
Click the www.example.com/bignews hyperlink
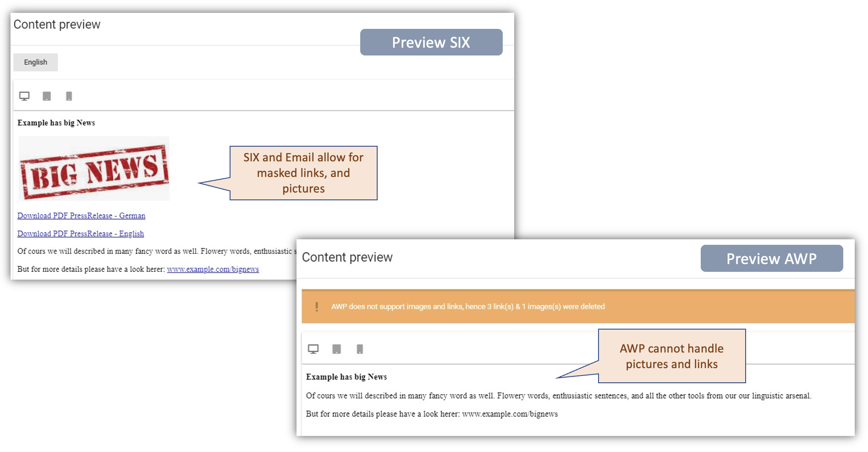[213, 269]
